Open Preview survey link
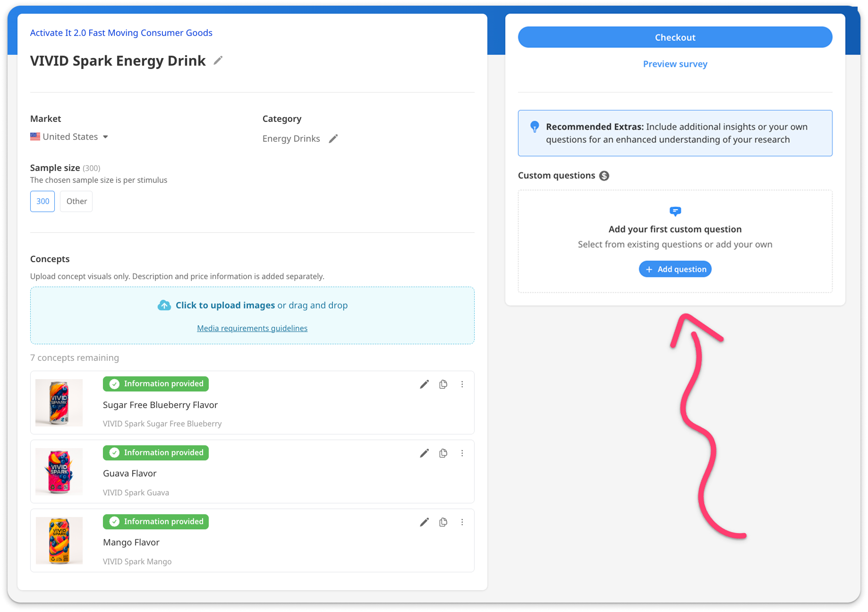The image size is (868, 612). coord(675,64)
